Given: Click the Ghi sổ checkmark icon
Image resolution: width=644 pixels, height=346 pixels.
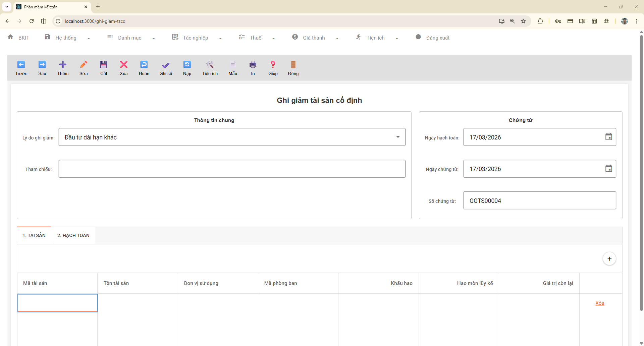Looking at the screenshot, I should pos(166,65).
